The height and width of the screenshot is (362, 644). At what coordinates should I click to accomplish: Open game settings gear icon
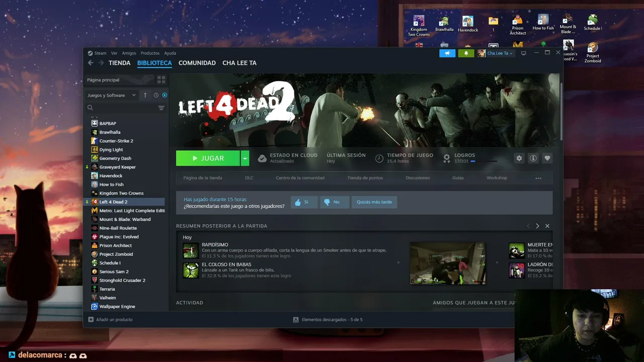pos(519,158)
